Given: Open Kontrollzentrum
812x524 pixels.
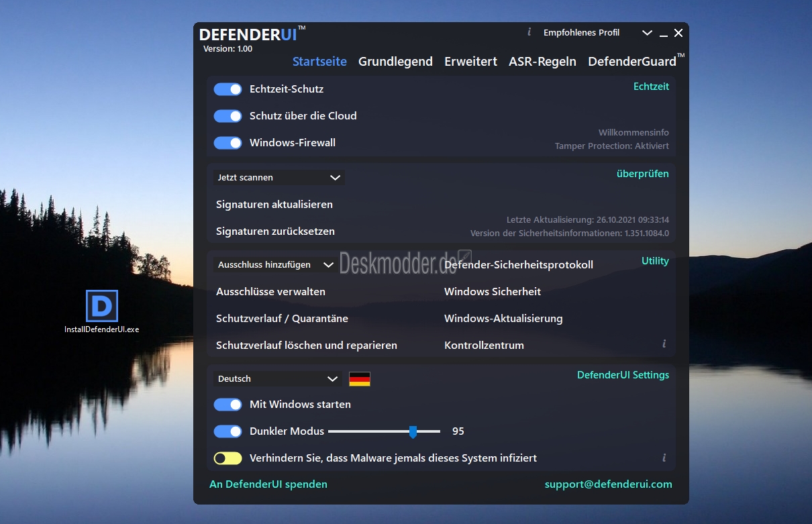Looking at the screenshot, I should 484,346.
